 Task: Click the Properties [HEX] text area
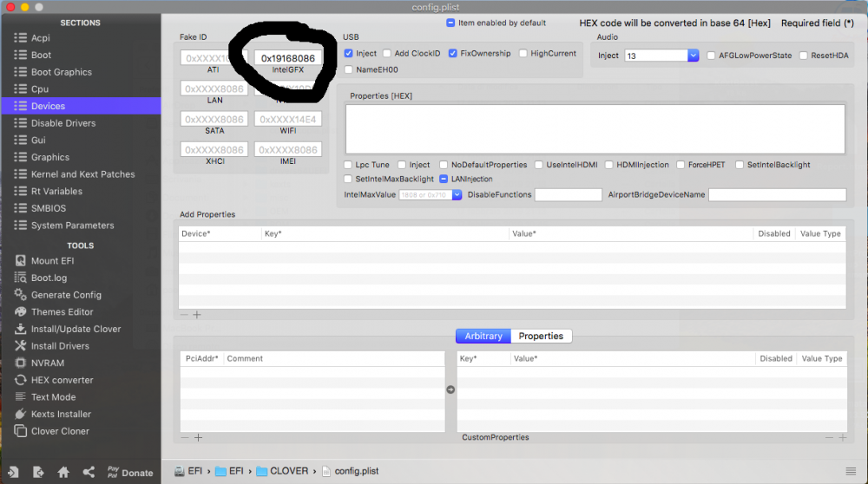(595, 129)
